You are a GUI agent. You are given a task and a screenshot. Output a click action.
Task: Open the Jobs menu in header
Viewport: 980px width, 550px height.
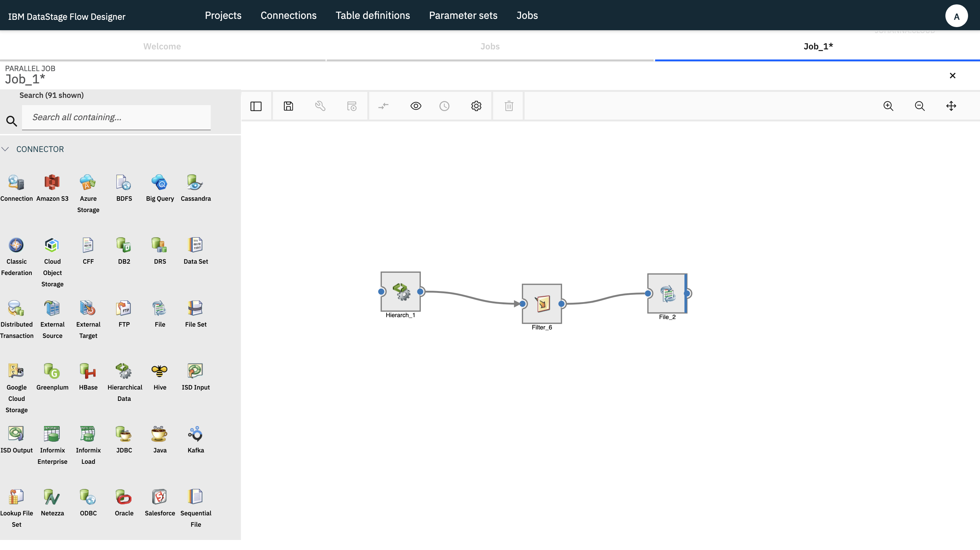(527, 15)
